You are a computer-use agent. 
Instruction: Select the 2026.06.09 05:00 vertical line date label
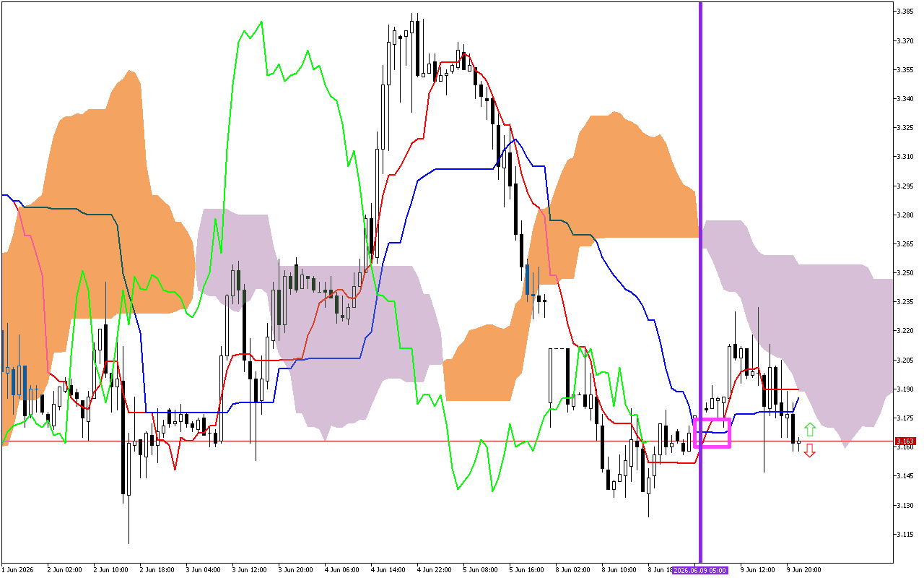point(699,570)
